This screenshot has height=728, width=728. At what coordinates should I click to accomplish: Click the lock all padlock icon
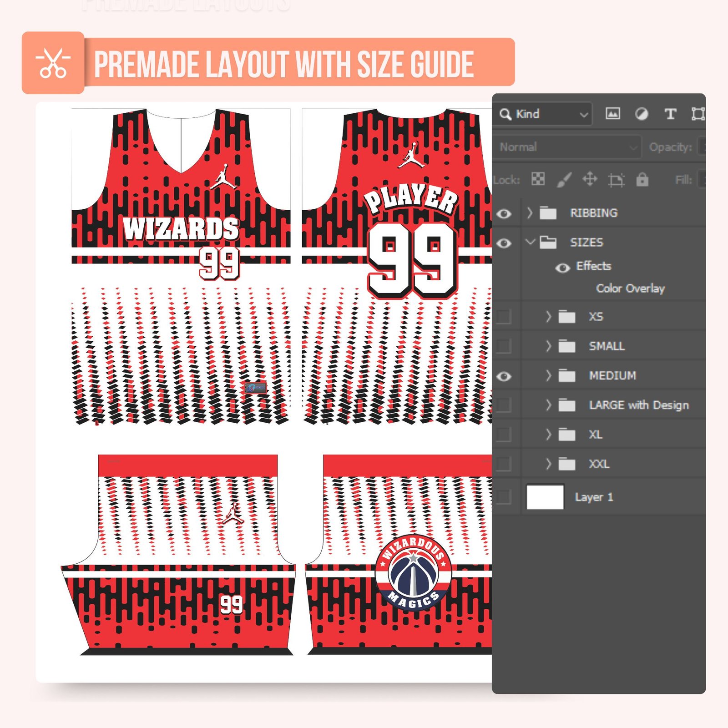(x=642, y=179)
